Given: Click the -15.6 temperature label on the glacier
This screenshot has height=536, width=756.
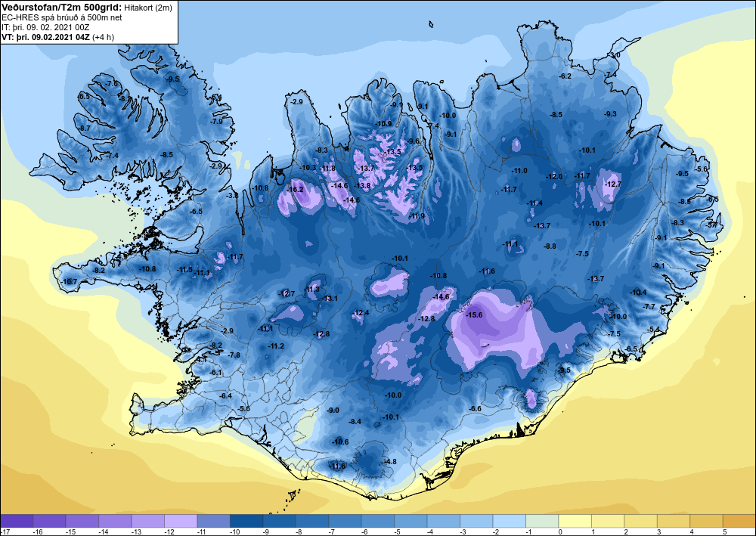Looking at the screenshot, I should pos(475,314).
